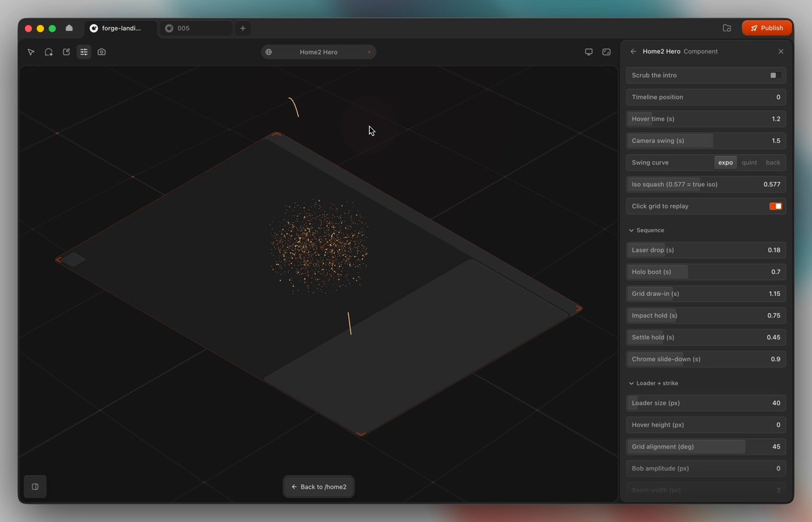Publish the project
Image resolution: width=812 pixels, height=522 pixels.
coord(767,28)
